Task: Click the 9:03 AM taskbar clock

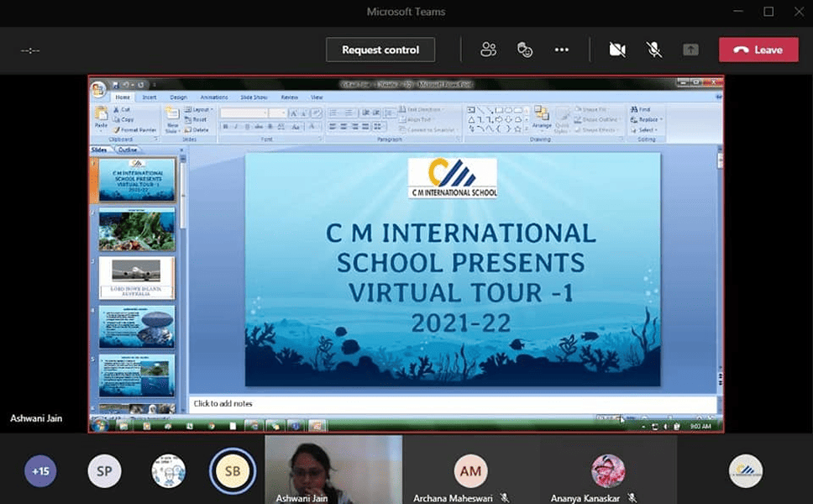Action: [700, 426]
